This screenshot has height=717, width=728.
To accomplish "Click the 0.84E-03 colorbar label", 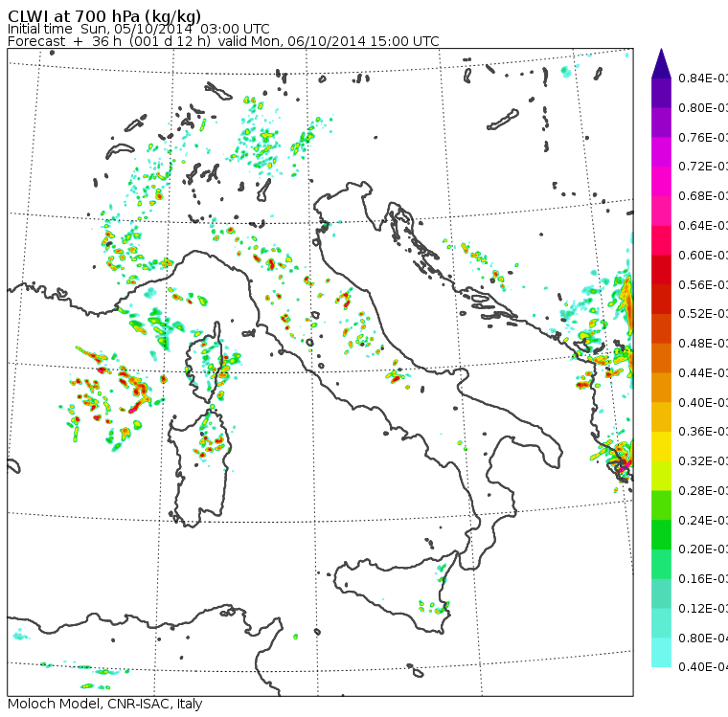I will coord(703,78).
